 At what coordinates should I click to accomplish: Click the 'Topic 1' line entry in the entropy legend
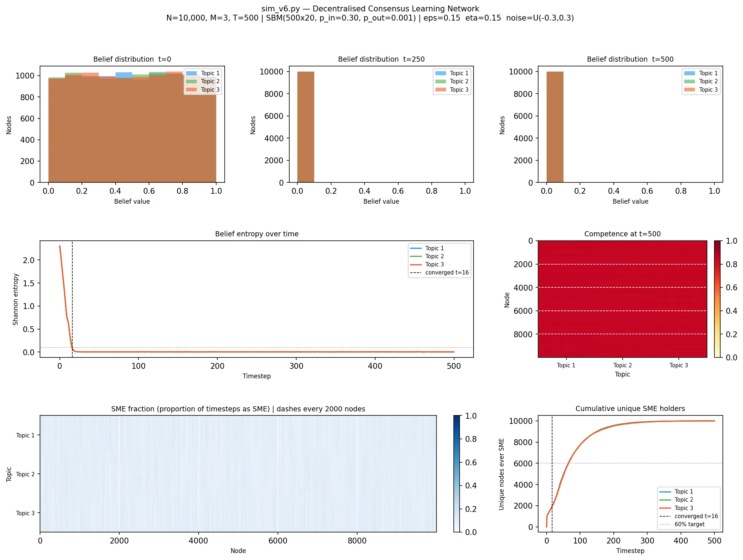(427, 248)
